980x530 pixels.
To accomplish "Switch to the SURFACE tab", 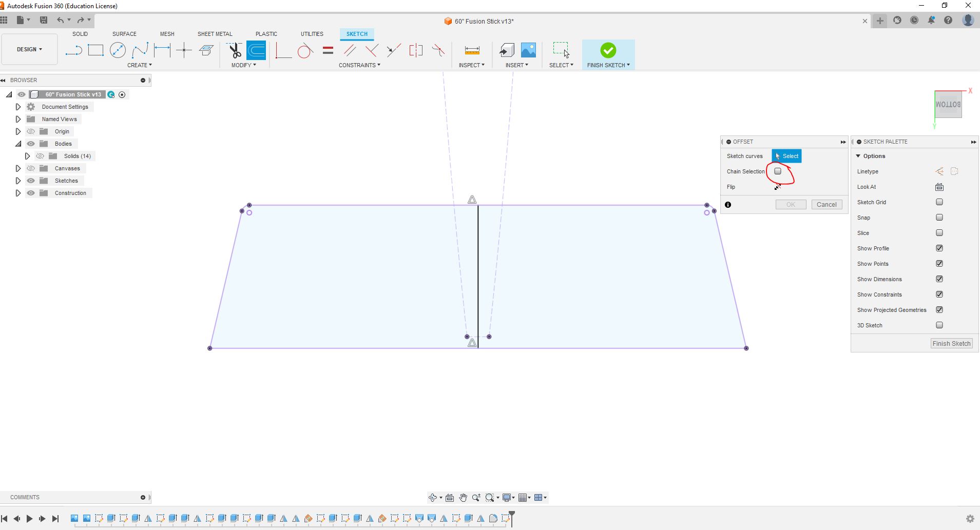I will pyautogui.click(x=124, y=34).
